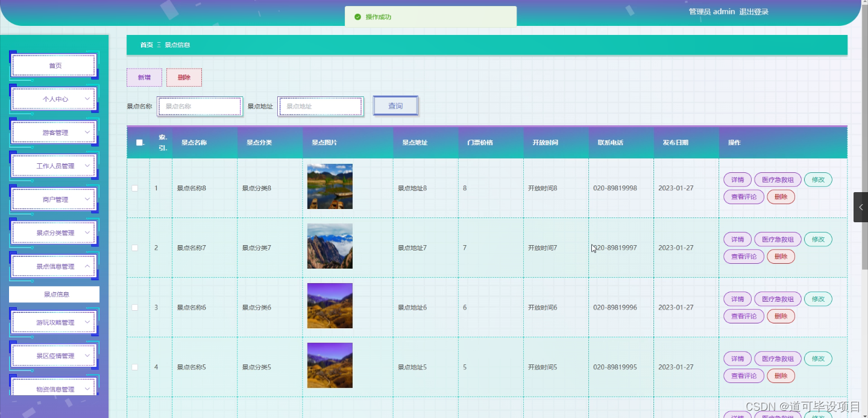
Task: Click 详情 for the 景点名称8 row
Action: coord(737,179)
